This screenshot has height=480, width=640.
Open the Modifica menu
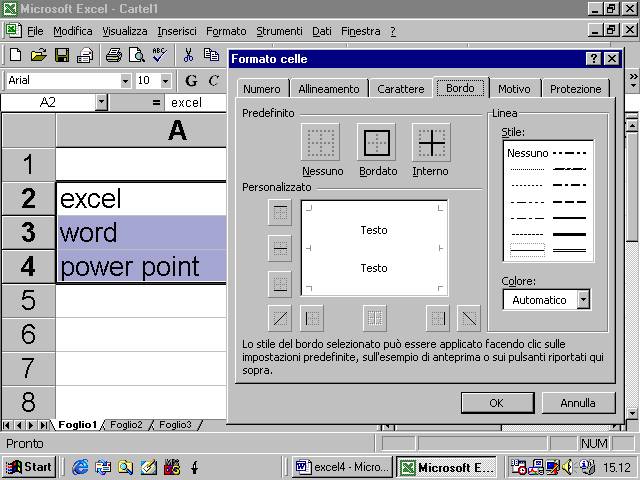[73, 31]
